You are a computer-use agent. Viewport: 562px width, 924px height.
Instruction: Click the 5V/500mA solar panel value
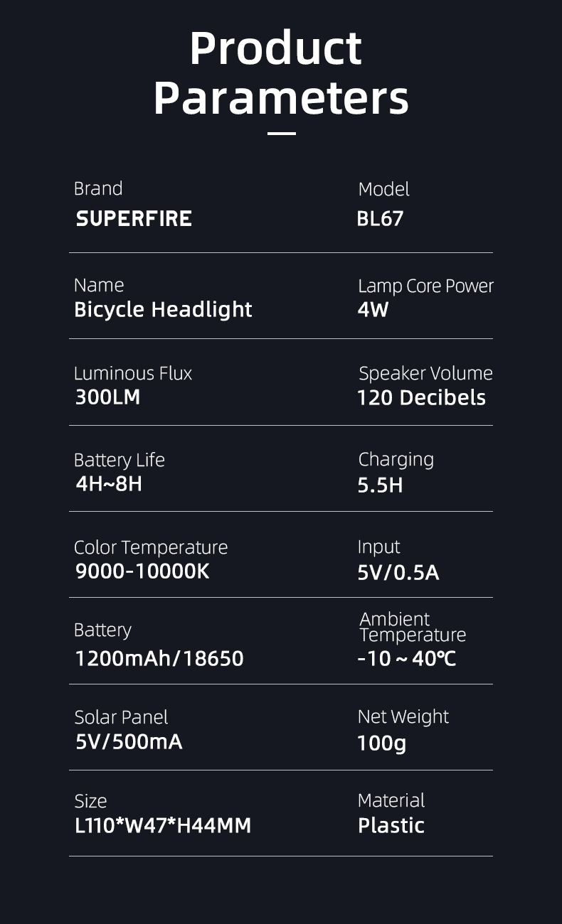(129, 742)
